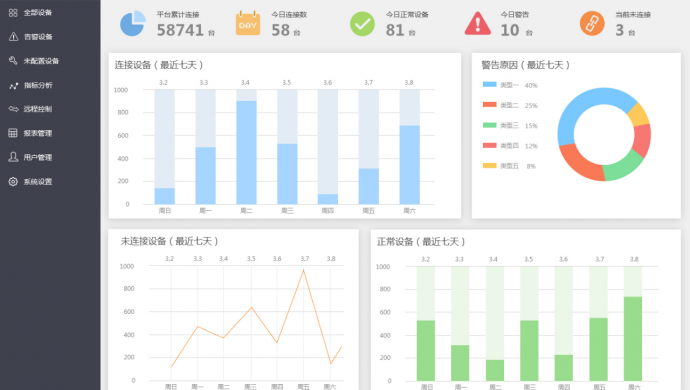690x390 pixels.
Task: Click the 周五 peak on 未连接设备 line
Action: [303, 270]
